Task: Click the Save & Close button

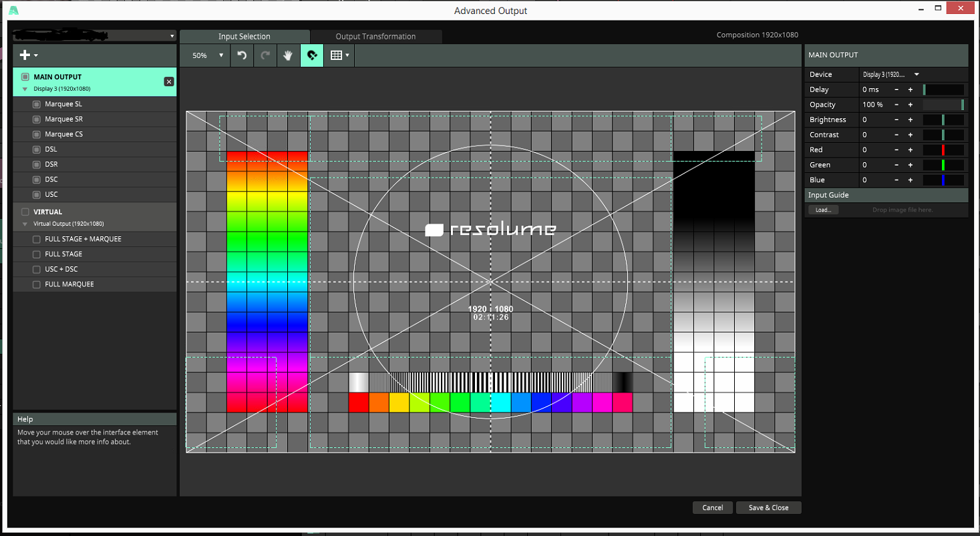Action: (x=768, y=508)
